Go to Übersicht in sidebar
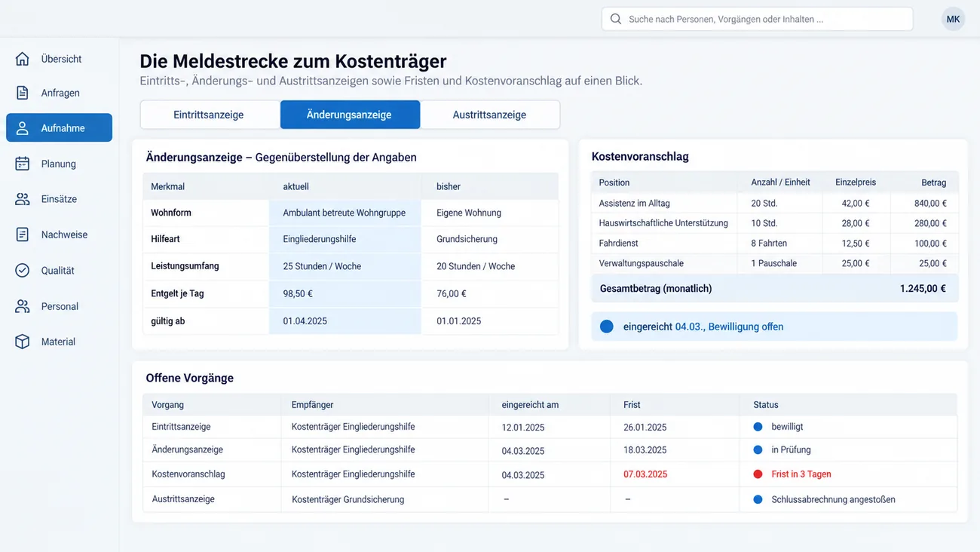Image resolution: width=980 pixels, height=552 pixels. tap(59, 59)
